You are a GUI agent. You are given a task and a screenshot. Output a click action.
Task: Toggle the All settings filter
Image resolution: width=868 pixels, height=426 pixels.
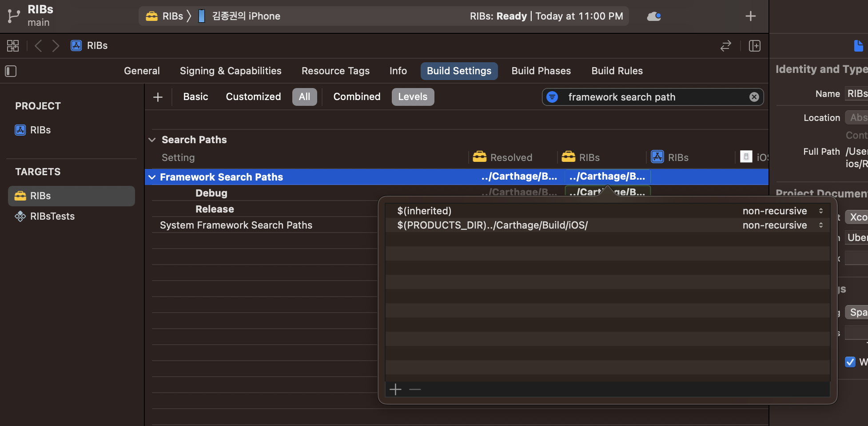305,97
